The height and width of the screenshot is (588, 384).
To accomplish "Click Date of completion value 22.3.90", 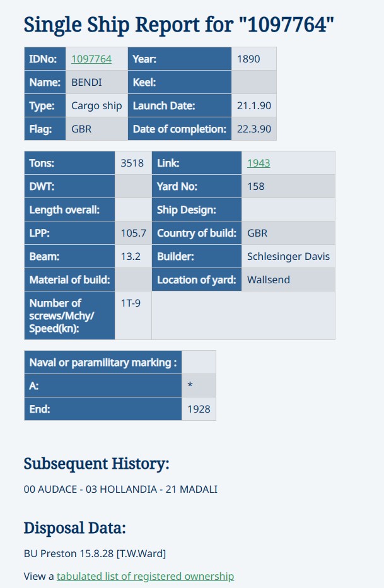I will [254, 129].
